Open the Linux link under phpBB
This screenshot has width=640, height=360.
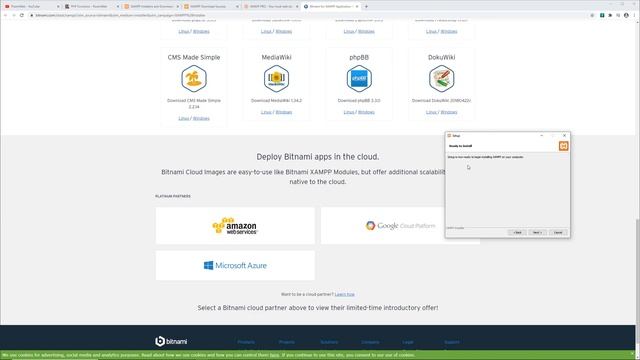pyautogui.click(x=349, y=112)
